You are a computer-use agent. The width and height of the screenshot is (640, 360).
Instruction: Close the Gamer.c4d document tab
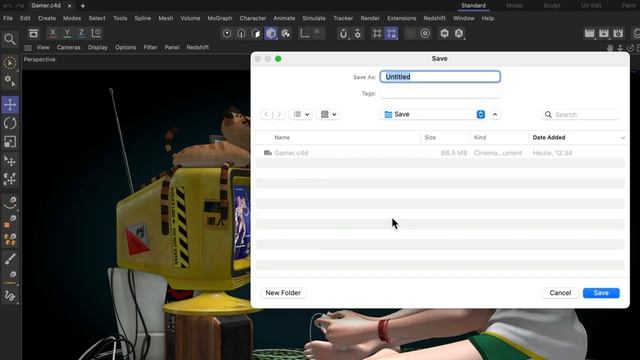[x=69, y=6]
